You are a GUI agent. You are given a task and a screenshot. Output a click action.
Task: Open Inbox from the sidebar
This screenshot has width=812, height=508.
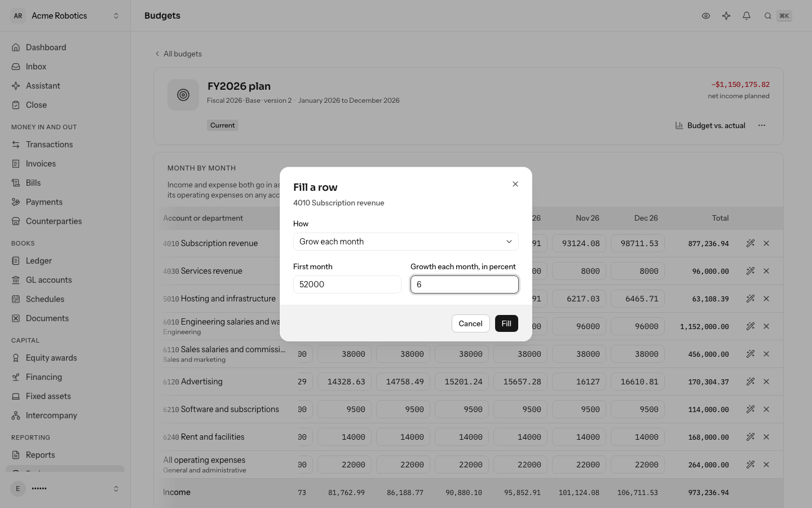[65, 67]
